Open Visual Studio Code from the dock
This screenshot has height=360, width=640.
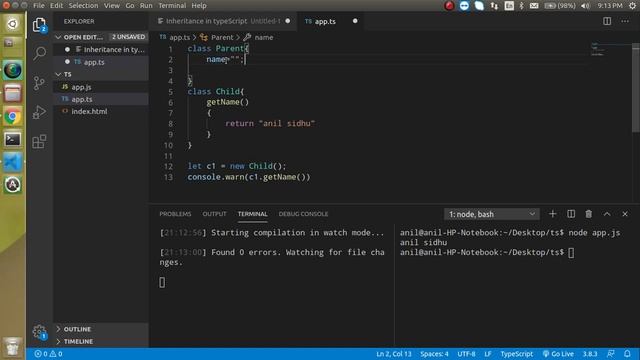(x=13, y=162)
